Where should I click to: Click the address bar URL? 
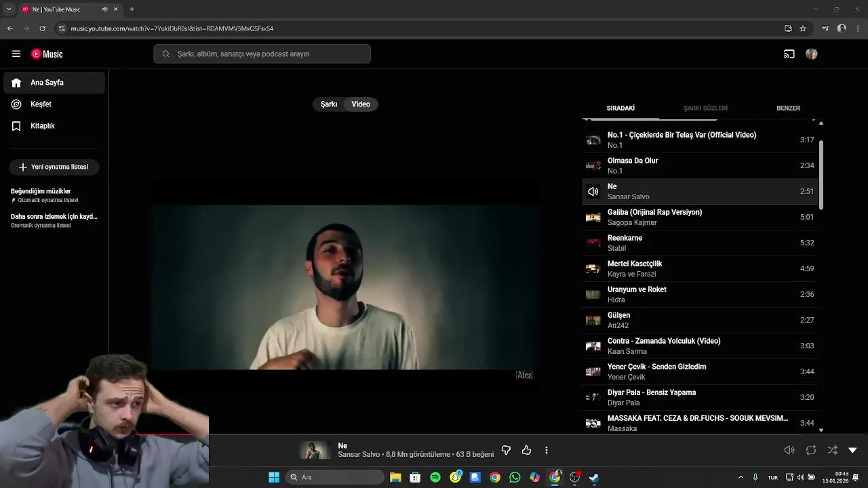coord(172,28)
